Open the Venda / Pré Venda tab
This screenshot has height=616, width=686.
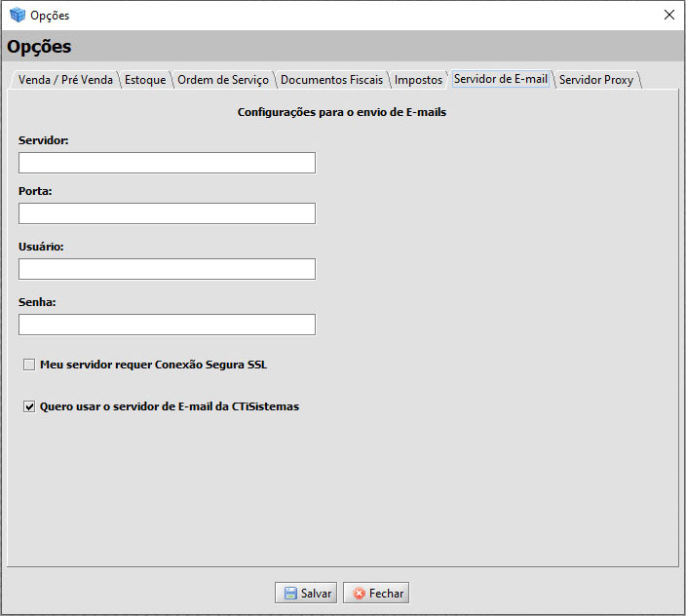click(65, 80)
